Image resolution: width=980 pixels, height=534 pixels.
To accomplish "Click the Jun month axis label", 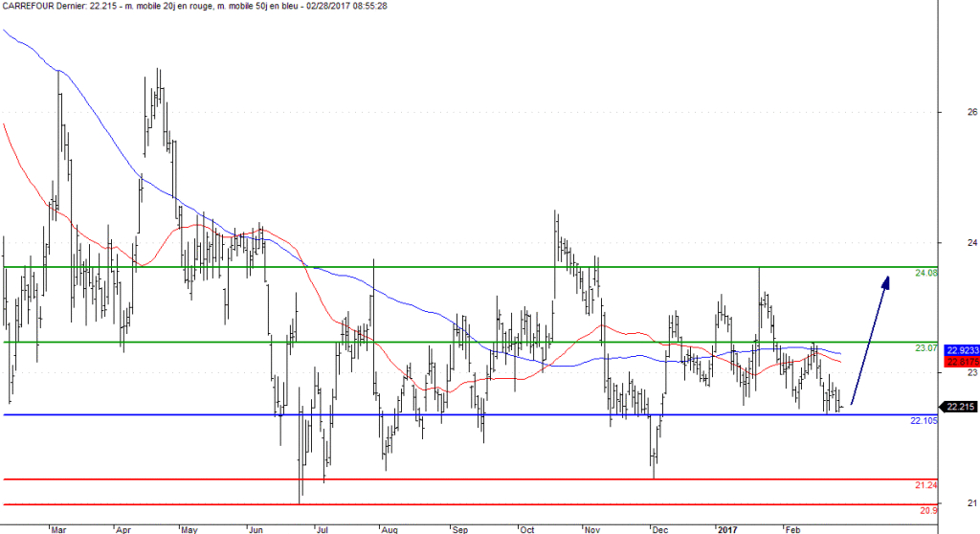I will pyautogui.click(x=256, y=529).
